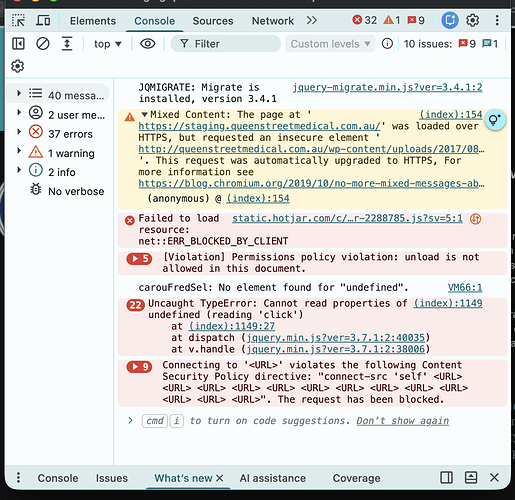Hide the console sidebar panel
This screenshot has width=515, height=500.
click(x=18, y=44)
